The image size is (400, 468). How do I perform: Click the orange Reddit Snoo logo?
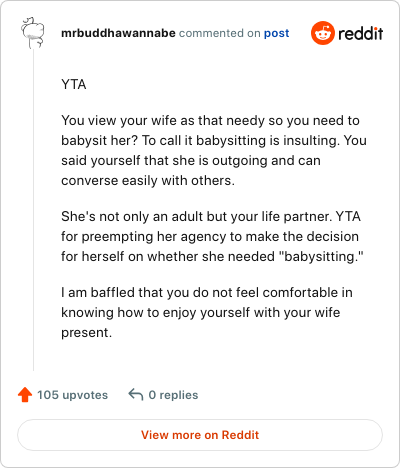click(x=323, y=33)
